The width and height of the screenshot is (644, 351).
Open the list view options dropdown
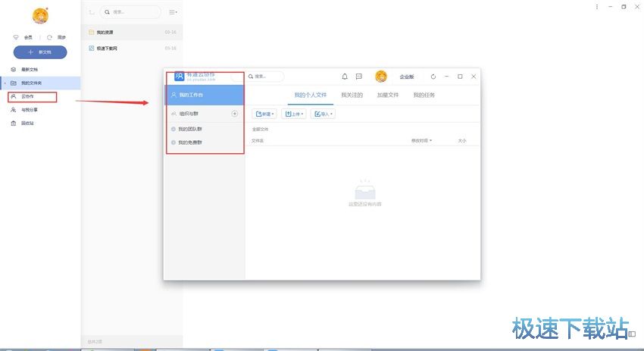(174, 12)
